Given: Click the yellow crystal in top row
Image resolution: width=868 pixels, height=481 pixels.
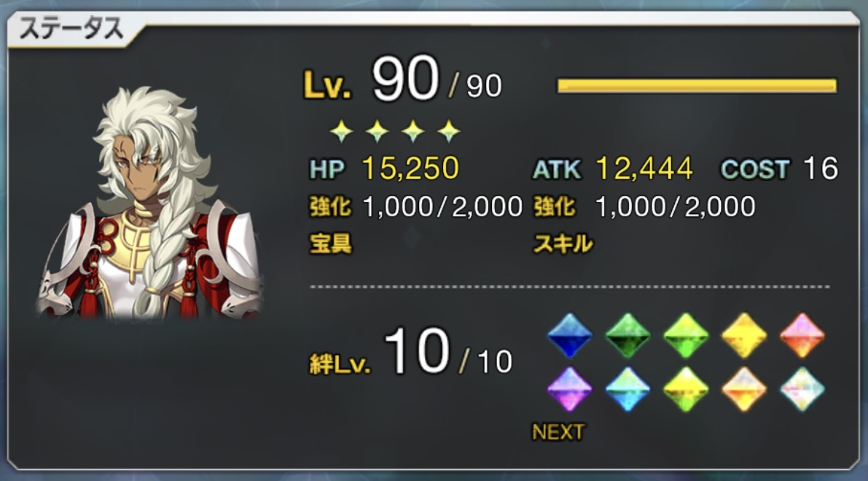Looking at the screenshot, I should coord(744,336).
